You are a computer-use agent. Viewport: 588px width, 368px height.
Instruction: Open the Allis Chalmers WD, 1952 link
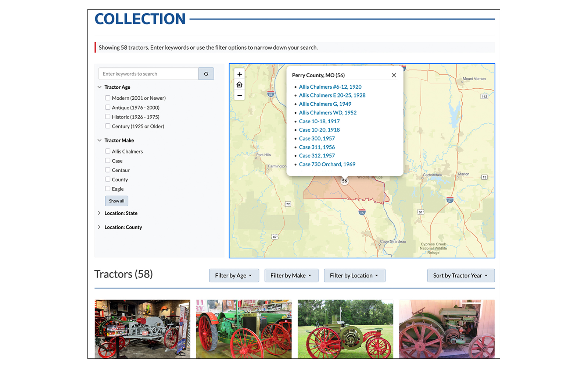328,113
